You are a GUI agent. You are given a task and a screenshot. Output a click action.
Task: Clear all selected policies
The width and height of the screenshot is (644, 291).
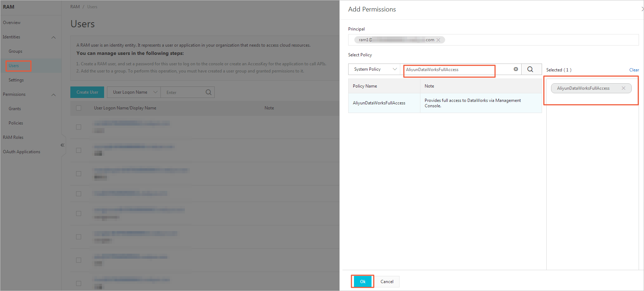pyautogui.click(x=634, y=70)
